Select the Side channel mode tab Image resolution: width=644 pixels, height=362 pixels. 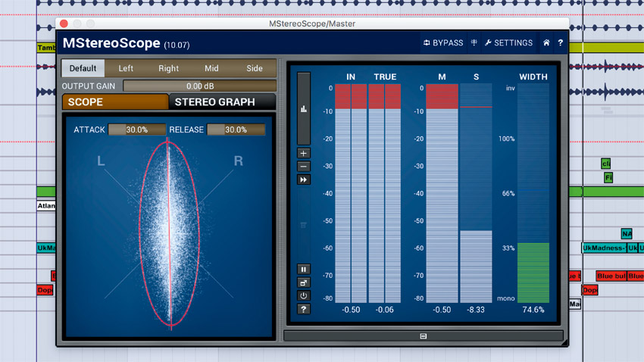(x=255, y=68)
